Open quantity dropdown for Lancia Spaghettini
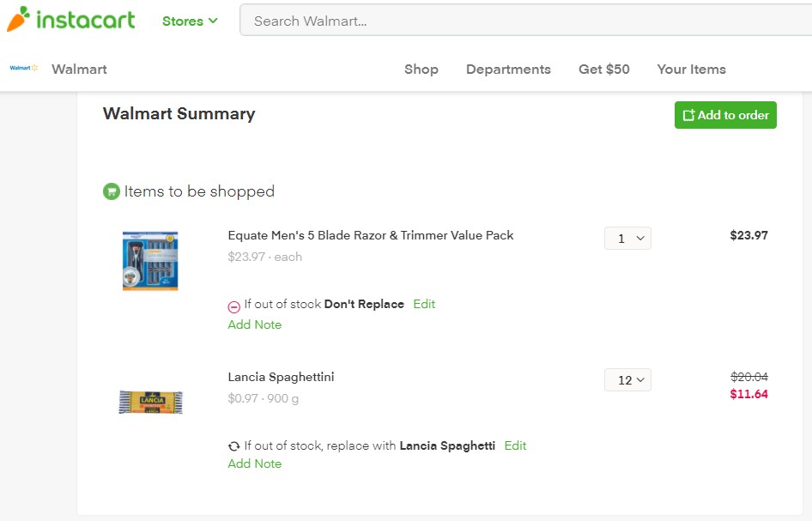812x521 pixels. pos(627,380)
